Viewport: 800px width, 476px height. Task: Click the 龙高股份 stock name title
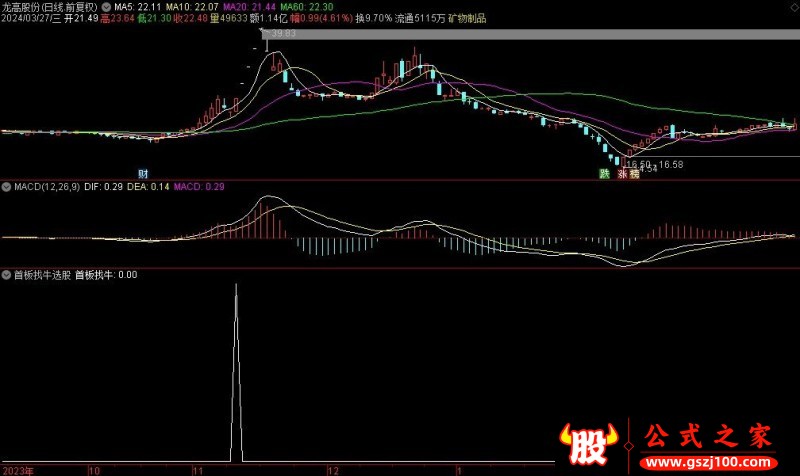28,6
